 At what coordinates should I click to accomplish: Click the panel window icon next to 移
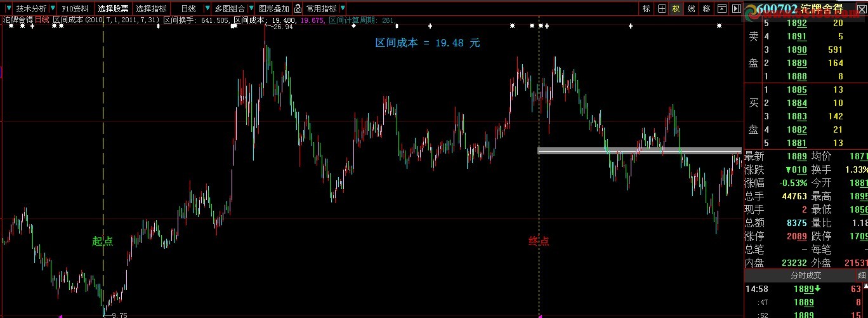tap(721, 9)
